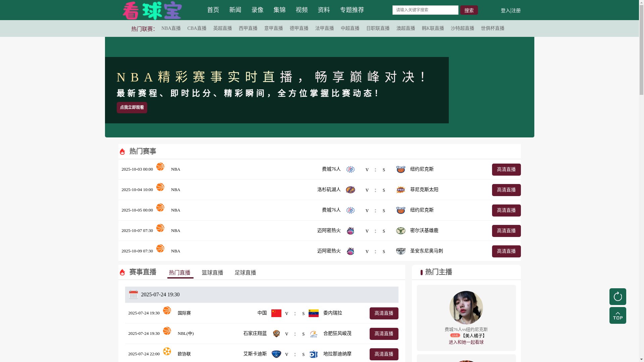The width and height of the screenshot is (644, 362).
Task: Click the basketball icon for 2025-10-03 match
Action: [x=160, y=167]
